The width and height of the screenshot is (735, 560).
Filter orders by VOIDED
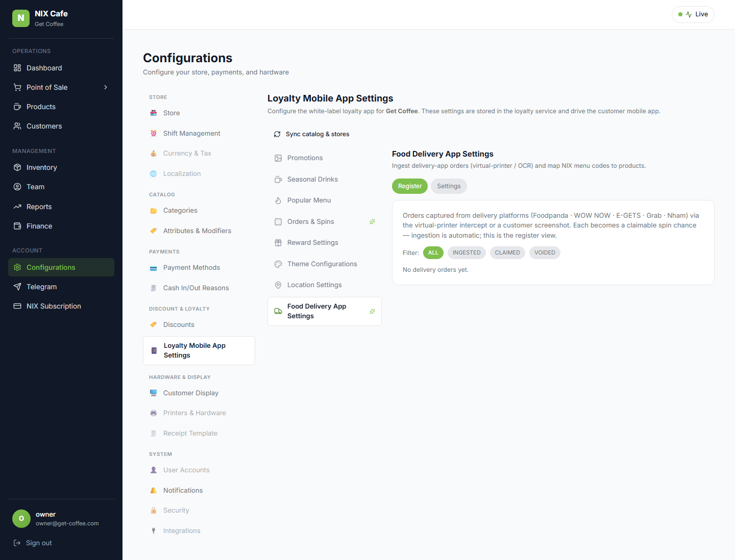coord(545,253)
